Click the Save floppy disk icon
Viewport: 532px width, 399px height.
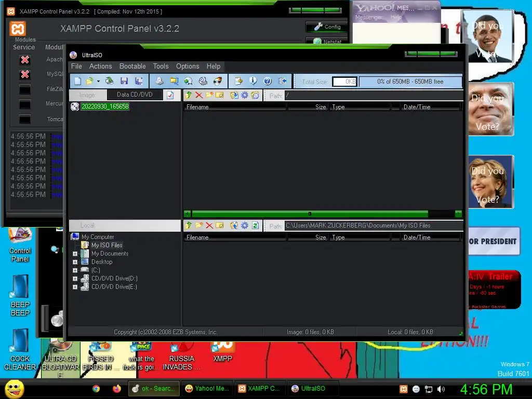pyautogui.click(x=124, y=81)
